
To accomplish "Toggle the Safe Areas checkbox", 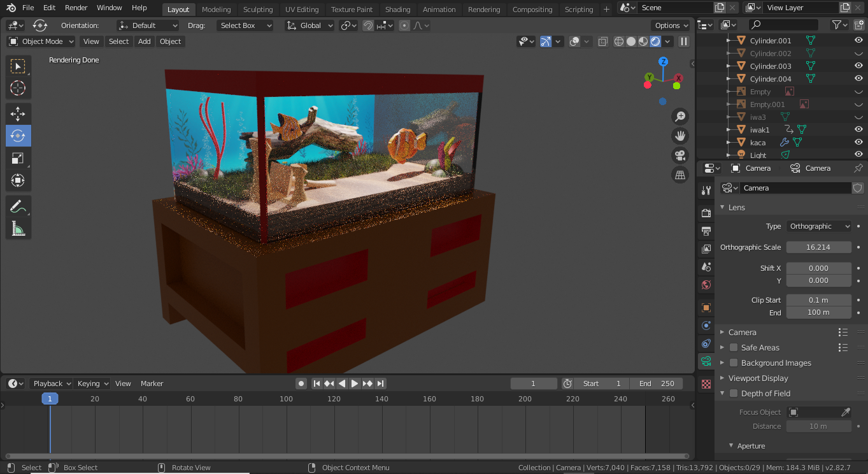I will click(733, 347).
